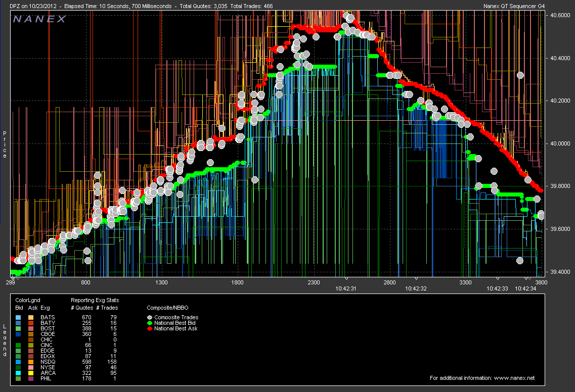
Task: Click the 10:42:32 time marker triangle
Action: 416,279
